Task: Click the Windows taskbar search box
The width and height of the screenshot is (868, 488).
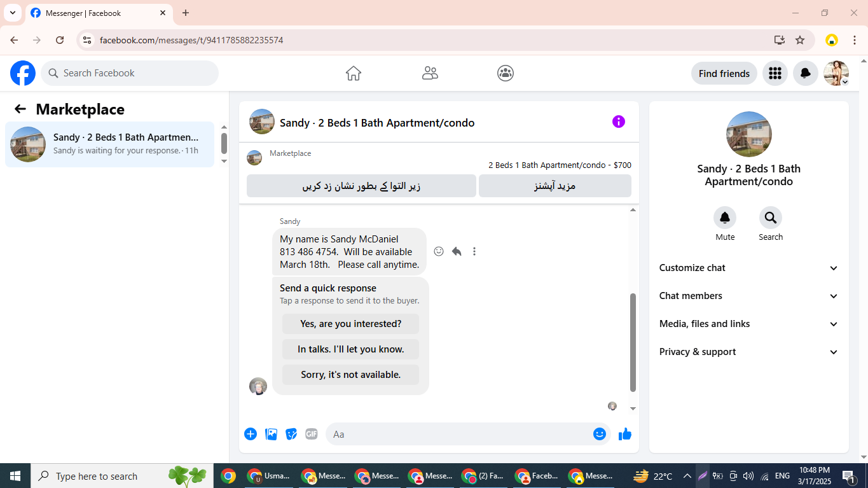Action: (x=122, y=476)
